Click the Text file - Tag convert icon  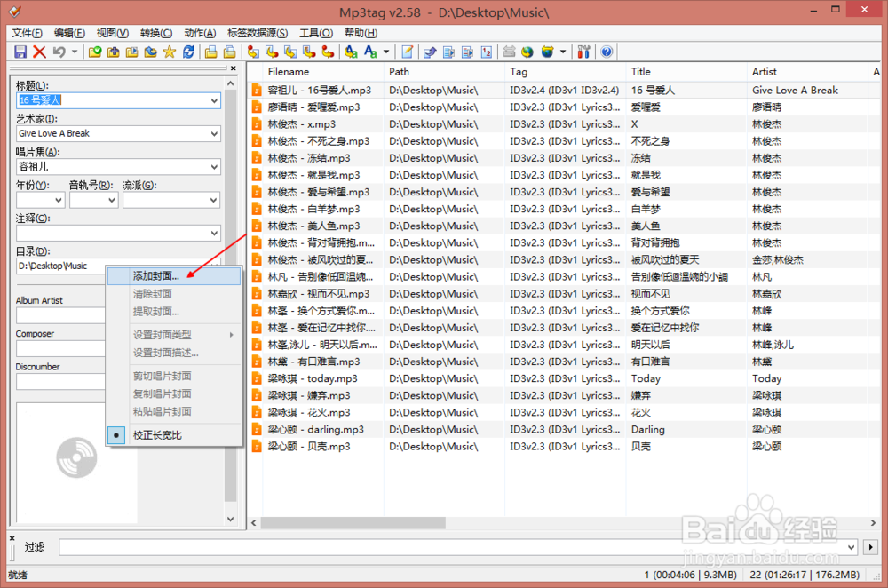[x=309, y=52]
